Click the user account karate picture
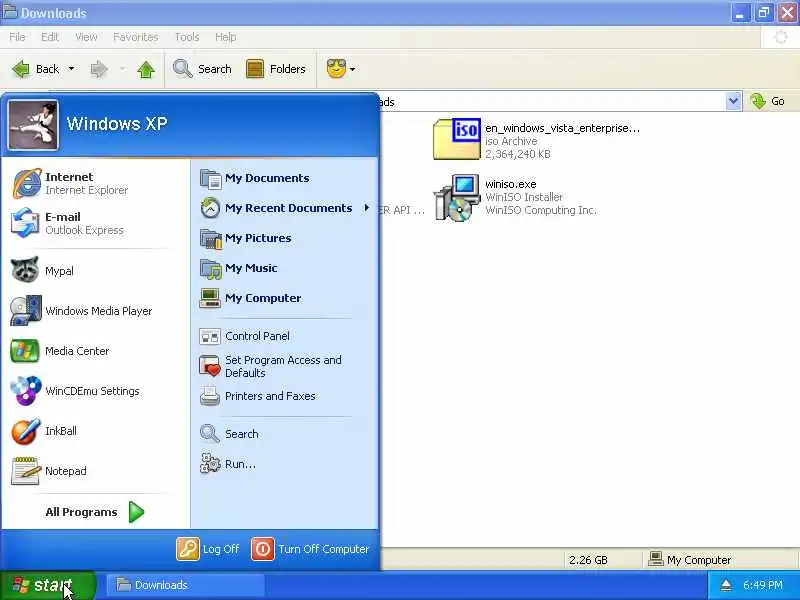800x600 pixels. pyautogui.click(x=33, y=125)
